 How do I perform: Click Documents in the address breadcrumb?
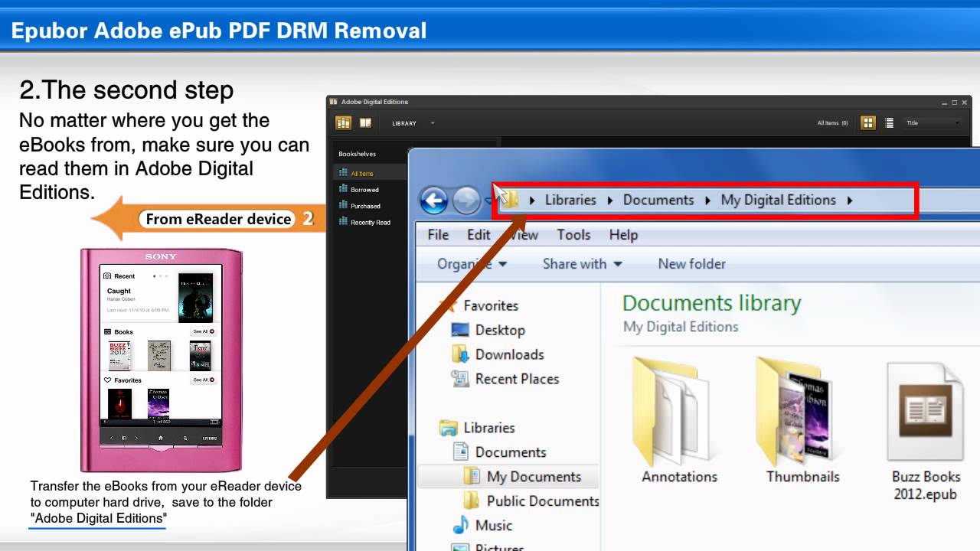point(658,200)
